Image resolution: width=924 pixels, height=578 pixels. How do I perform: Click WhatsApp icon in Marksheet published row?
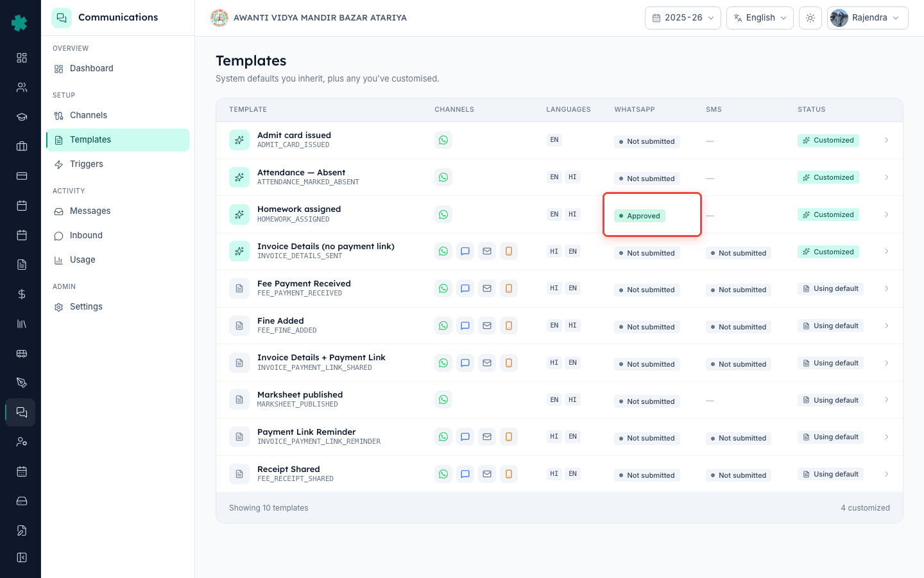443,399
